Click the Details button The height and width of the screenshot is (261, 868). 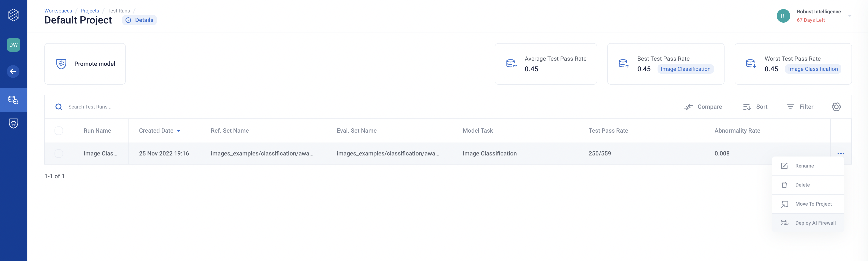click(x=139, y=20)
